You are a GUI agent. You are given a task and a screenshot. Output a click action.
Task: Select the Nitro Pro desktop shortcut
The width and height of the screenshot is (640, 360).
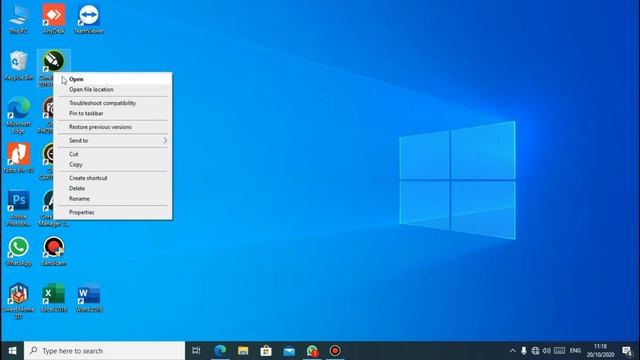[x=18, y=158]
